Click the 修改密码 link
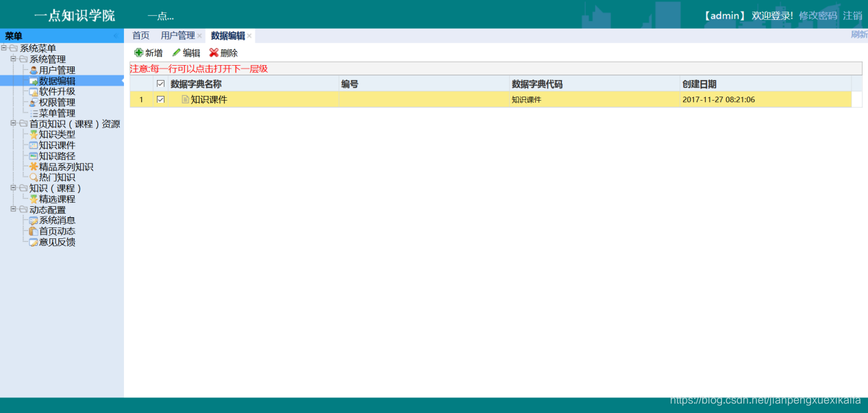 (818, 16)
